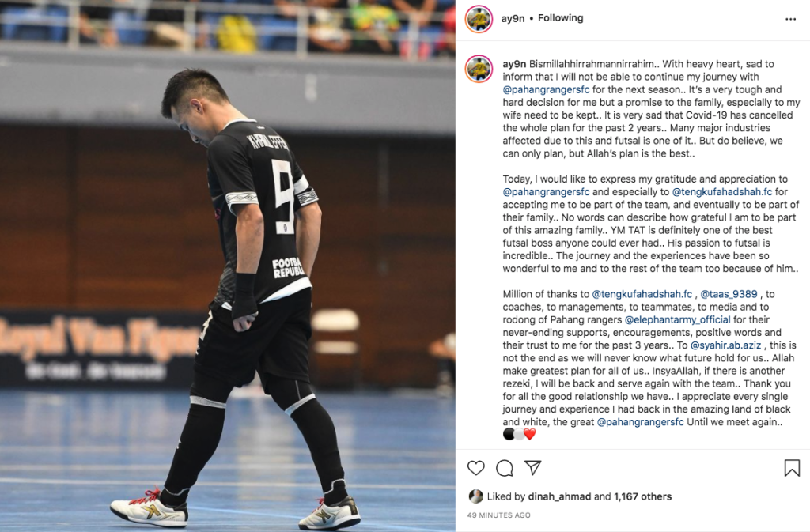Open ay9n username in the header
This screenshot has width=810, height=532.
point(513,18)
